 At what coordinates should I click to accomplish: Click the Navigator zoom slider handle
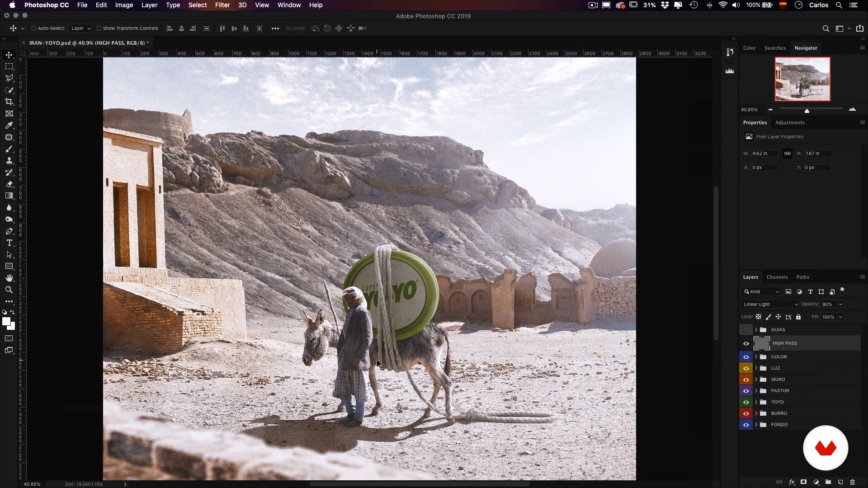[x=807, y=111]
